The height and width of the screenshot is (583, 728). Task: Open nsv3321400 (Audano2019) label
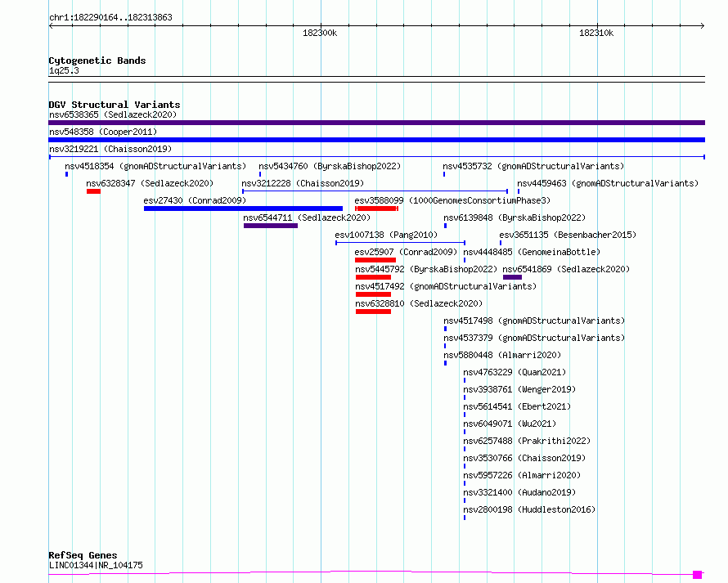click(520, 492)
